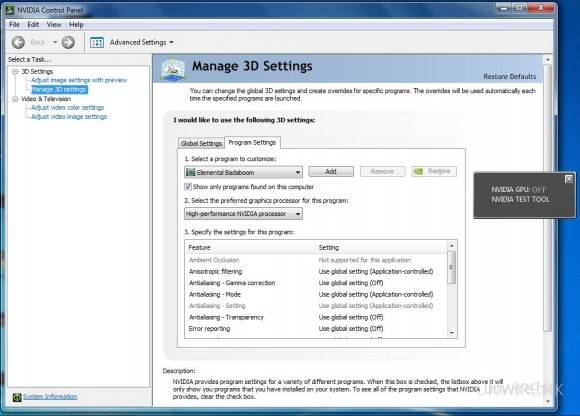Click the System Information icon at bottom left
The height and width of the screenshot is (416, 580).
17,397
